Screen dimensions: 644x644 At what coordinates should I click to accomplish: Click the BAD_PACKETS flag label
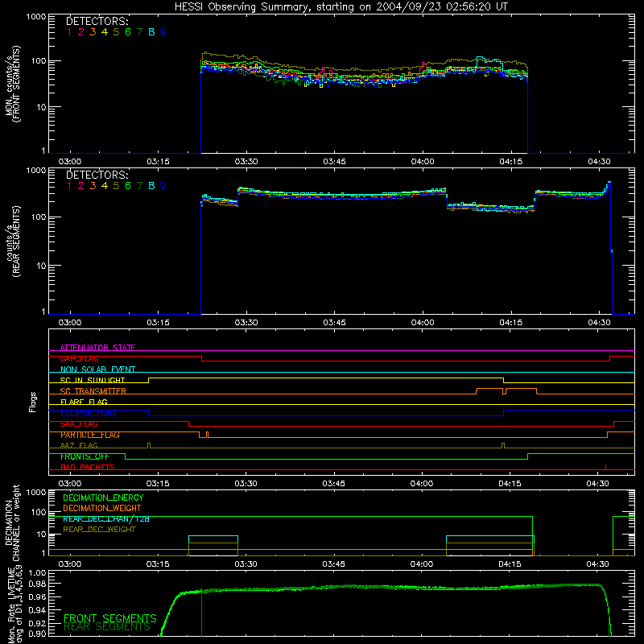pos(88,467)
